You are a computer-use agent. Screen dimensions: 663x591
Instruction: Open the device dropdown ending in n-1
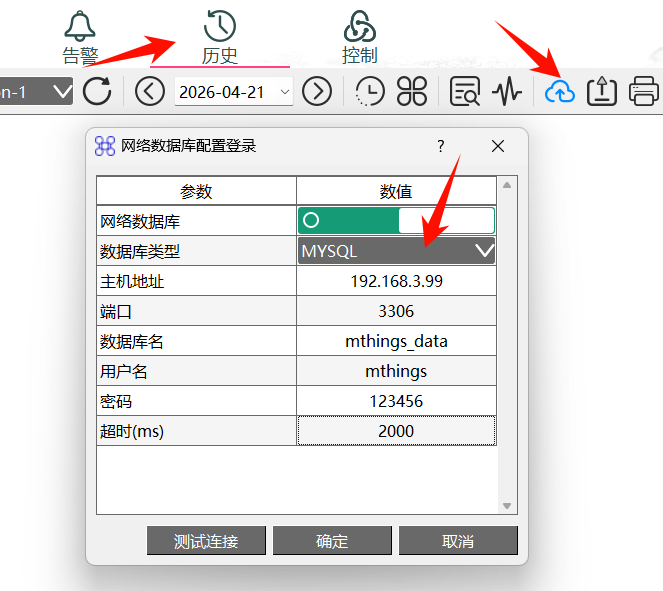tap(36, 91)
